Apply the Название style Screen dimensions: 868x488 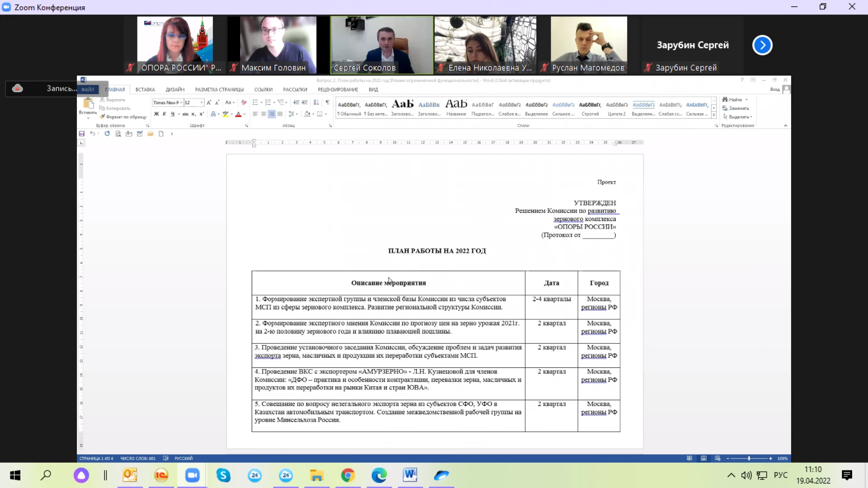(x=456, y=109)
